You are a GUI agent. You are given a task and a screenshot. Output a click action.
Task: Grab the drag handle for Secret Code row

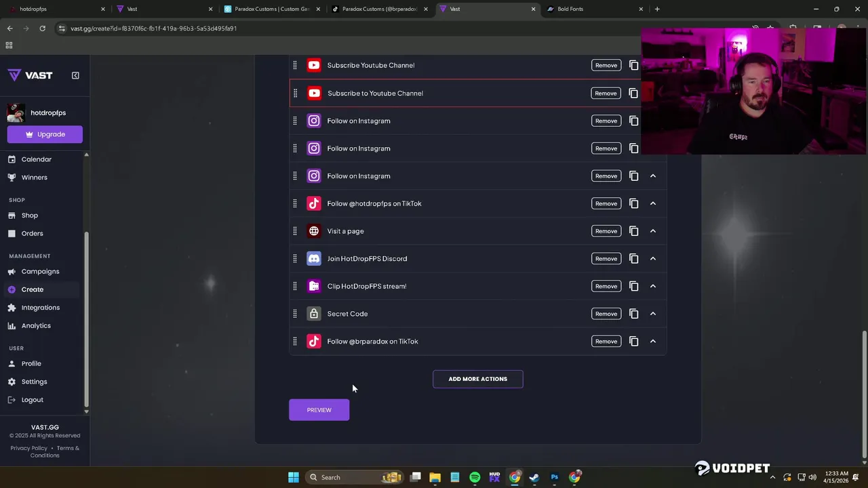[x=295, y=313]
